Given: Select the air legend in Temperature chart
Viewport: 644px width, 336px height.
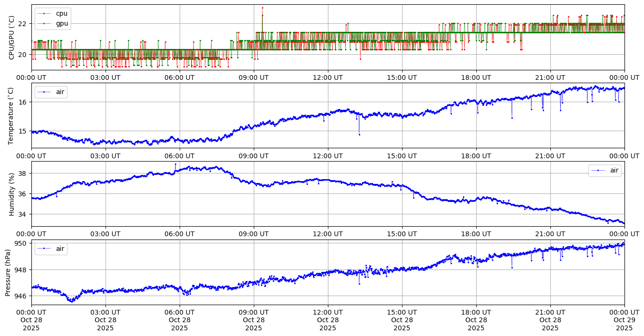Looking at the screenshot, I should (51, 91).
